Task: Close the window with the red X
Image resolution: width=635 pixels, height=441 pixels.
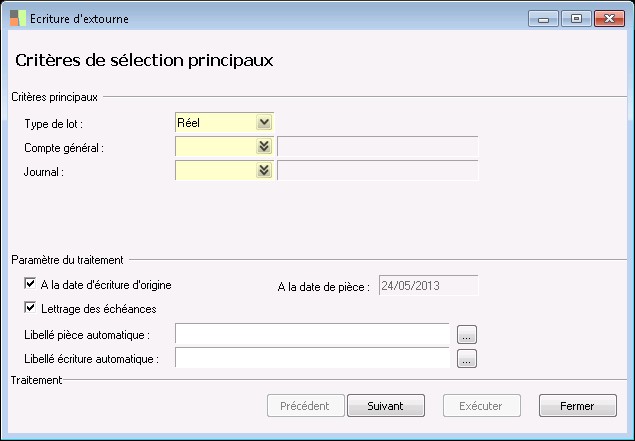Action: (608, 18)
